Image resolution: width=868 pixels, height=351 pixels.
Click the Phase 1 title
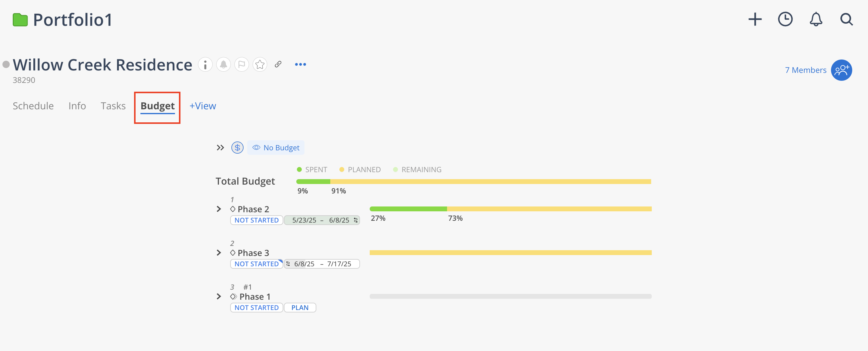[x=255, y=296]
